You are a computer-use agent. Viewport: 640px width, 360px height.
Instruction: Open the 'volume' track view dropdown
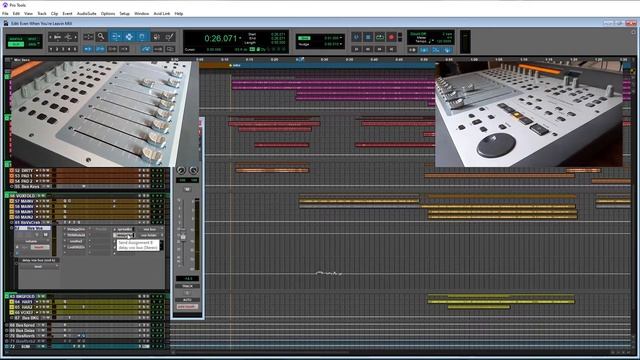pyautogui.click(x=31, y=241)
